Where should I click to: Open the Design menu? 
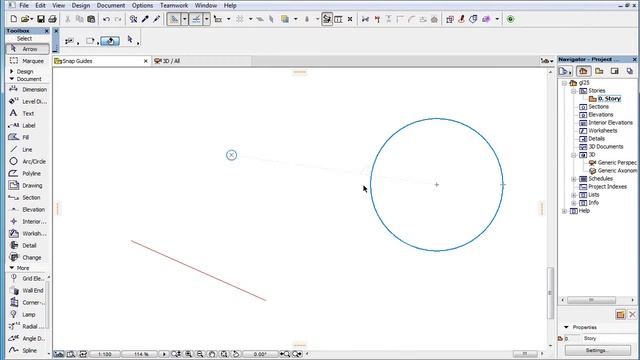tap(81, 5)
